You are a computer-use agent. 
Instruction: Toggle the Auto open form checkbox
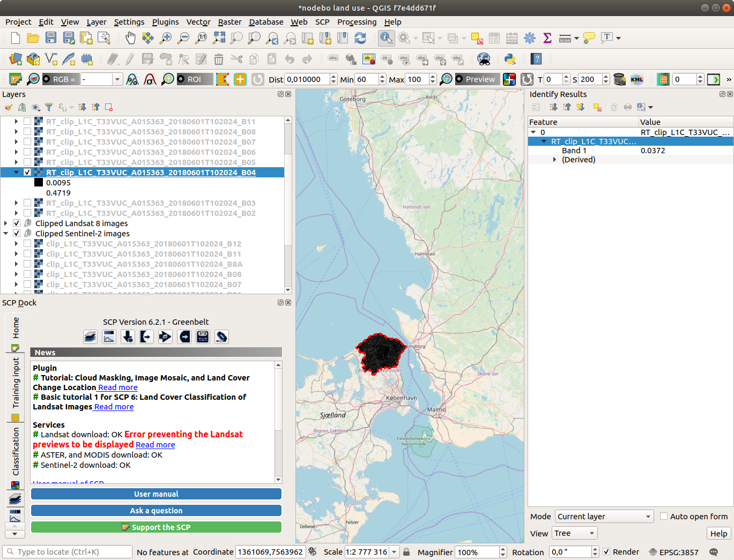(x=664, y=516)
